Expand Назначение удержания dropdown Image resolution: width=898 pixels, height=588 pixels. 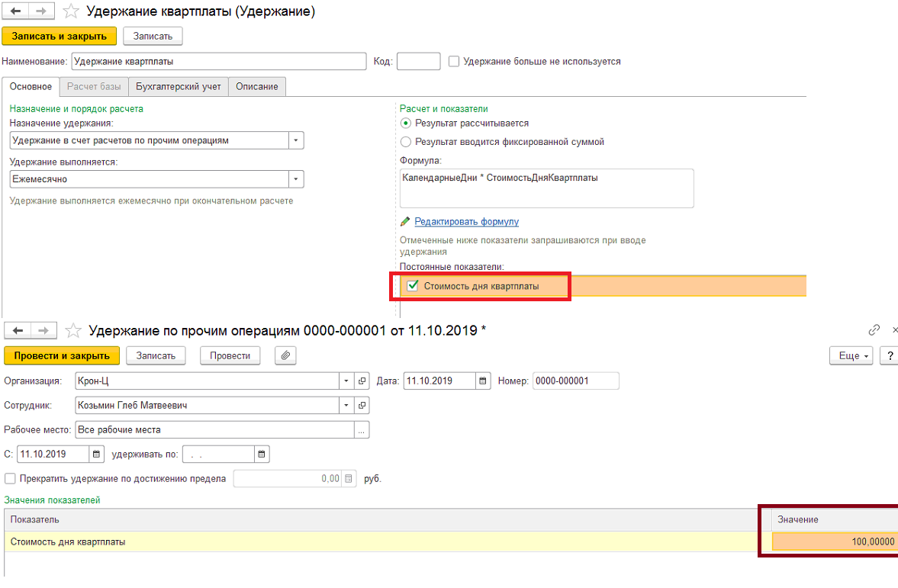tap(296, 140)
